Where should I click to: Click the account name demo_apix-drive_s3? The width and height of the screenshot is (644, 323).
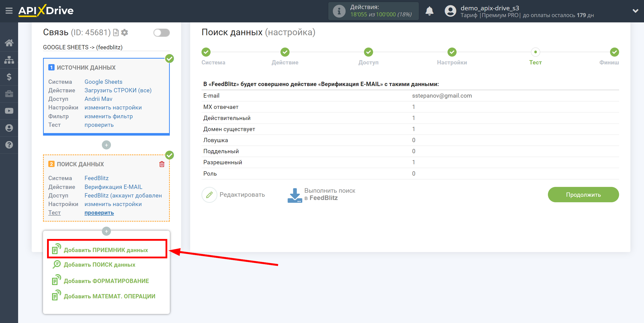click(490, 8)
